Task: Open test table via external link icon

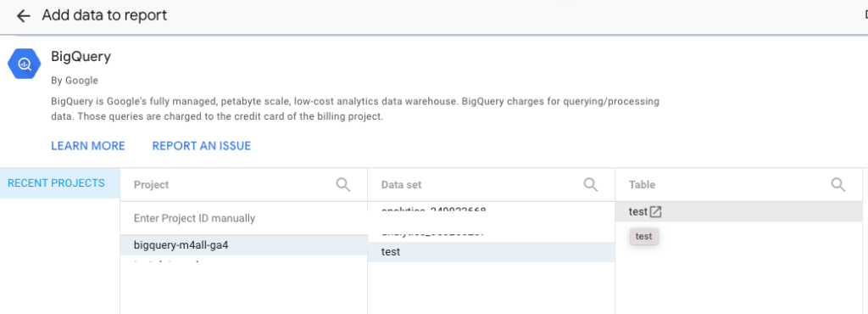Action: click(x=656, y=211)
